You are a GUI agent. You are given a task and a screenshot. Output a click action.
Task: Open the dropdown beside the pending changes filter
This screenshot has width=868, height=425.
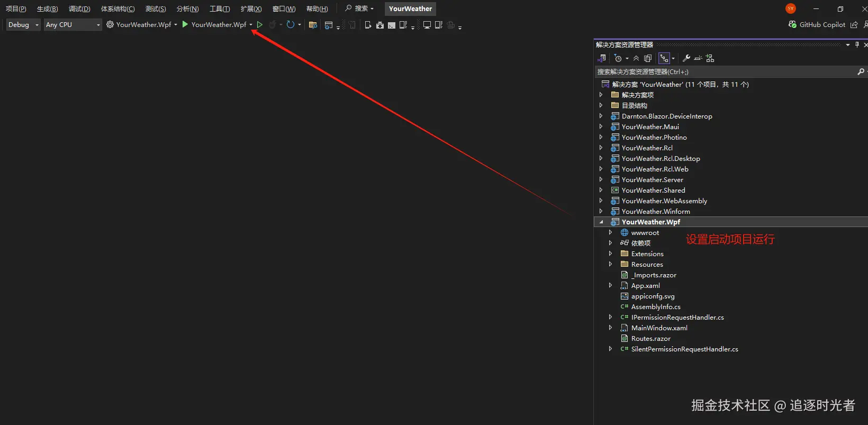coord(627,58)
